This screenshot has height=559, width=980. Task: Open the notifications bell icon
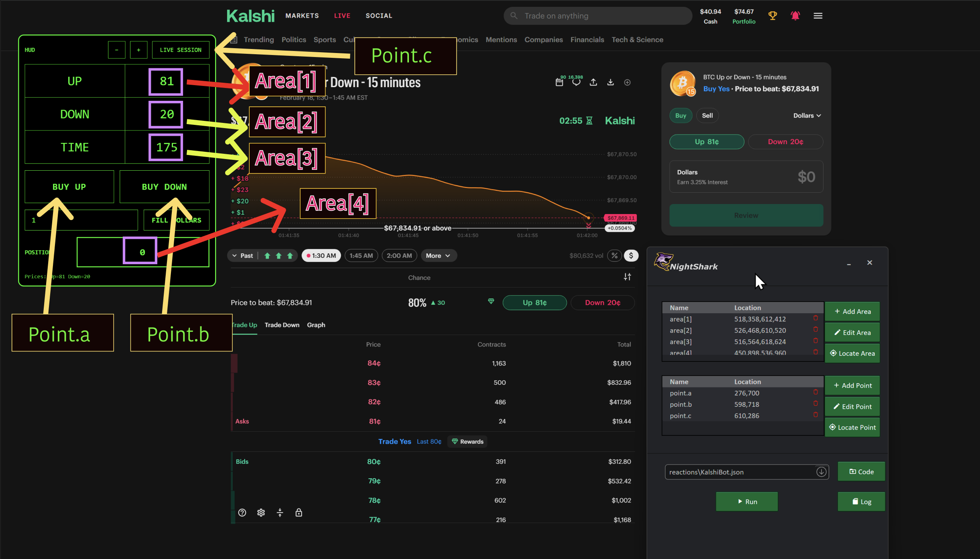point(795,16)
